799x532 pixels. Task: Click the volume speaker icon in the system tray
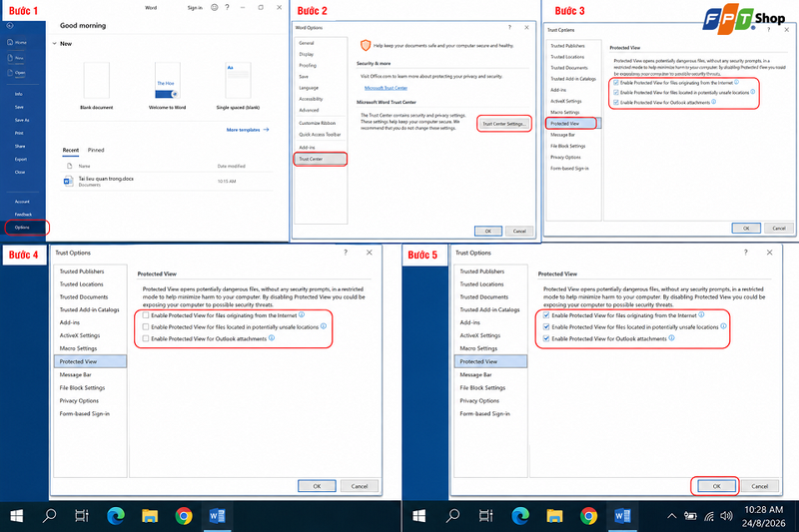pyautogui.click(x=726, y=516)
